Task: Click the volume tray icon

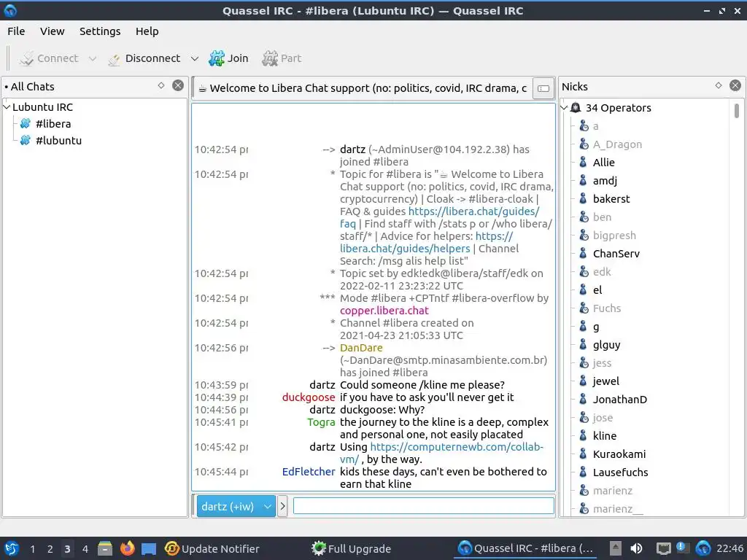Action: [636, 548]
